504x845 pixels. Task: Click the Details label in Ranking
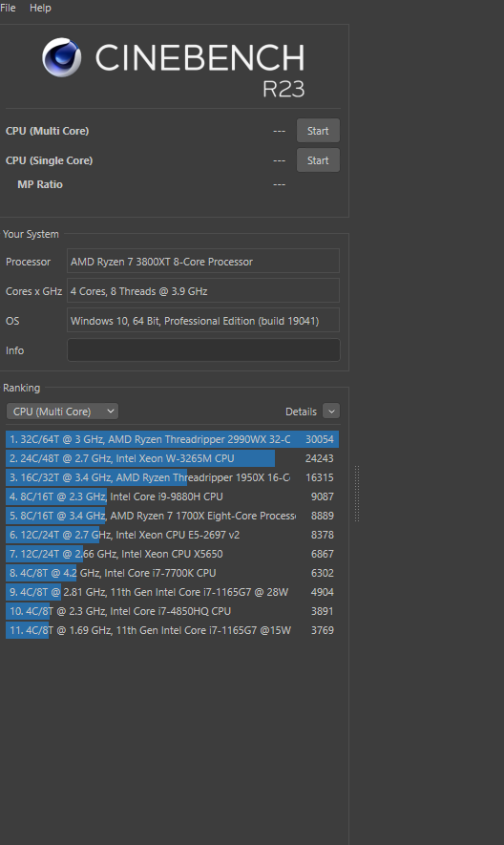click(301, 412)
